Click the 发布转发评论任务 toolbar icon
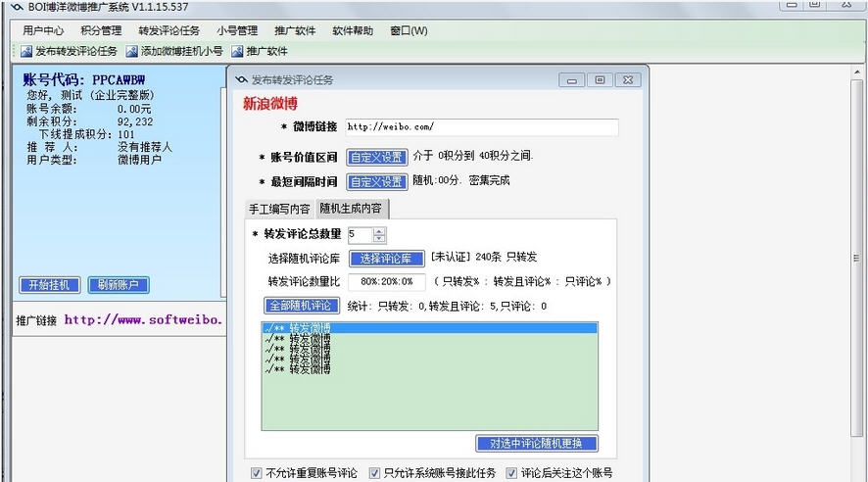The image size is (868, 482). (26, 52)
